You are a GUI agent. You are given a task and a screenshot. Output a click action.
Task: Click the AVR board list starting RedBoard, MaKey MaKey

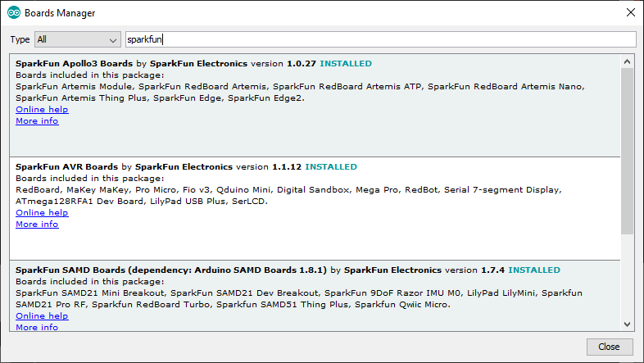[288, 196]
